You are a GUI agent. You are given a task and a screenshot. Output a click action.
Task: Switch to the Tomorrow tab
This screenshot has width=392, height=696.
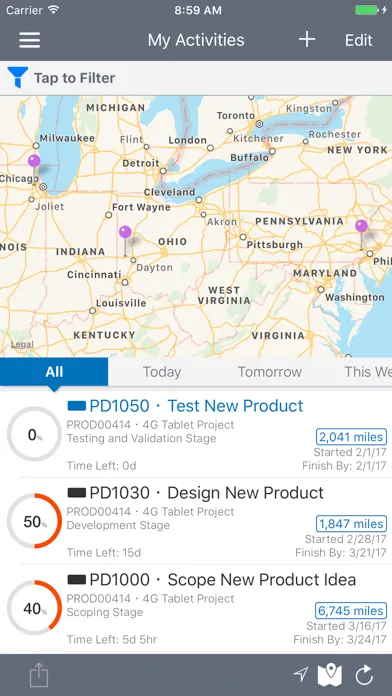(x=269, y=372)
